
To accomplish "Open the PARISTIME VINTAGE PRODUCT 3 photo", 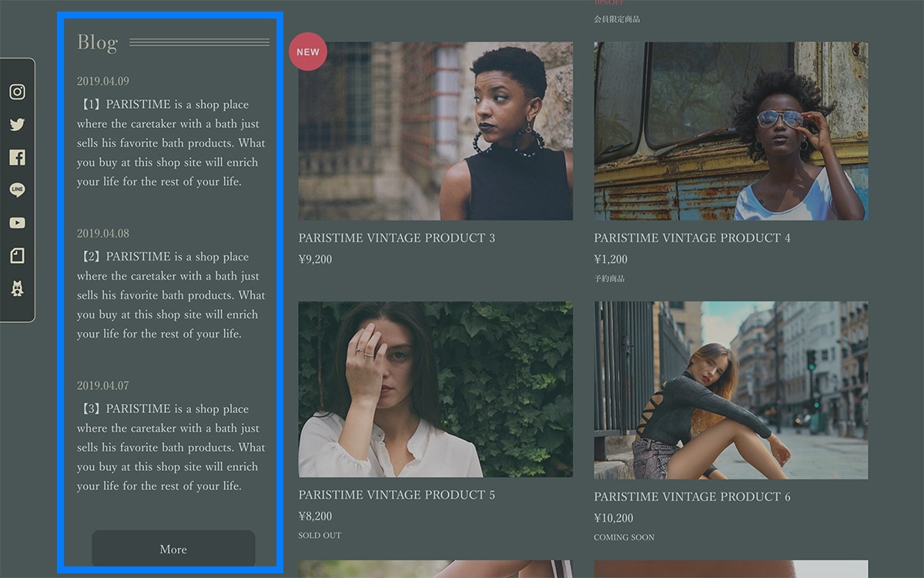I will pos(436,131).
